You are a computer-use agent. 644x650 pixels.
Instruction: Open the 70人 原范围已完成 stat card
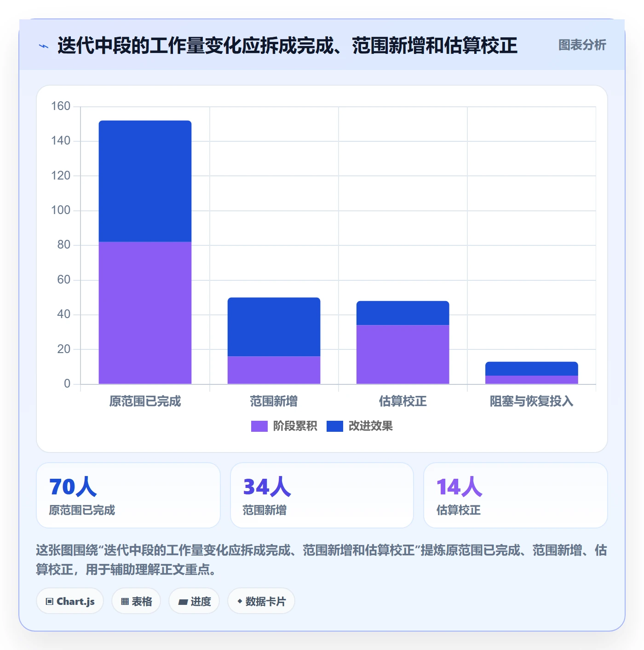coord(128,495)
